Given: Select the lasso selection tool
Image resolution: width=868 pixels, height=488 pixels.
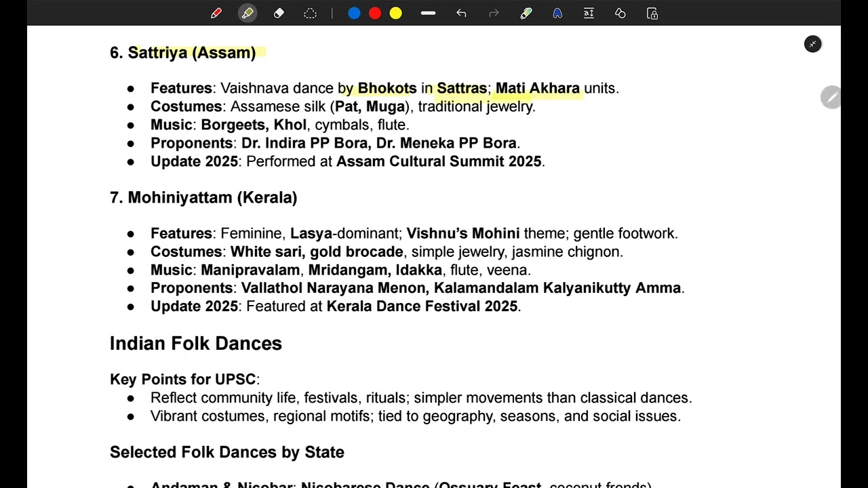Looking at the screenshot, I should (310, 14).
